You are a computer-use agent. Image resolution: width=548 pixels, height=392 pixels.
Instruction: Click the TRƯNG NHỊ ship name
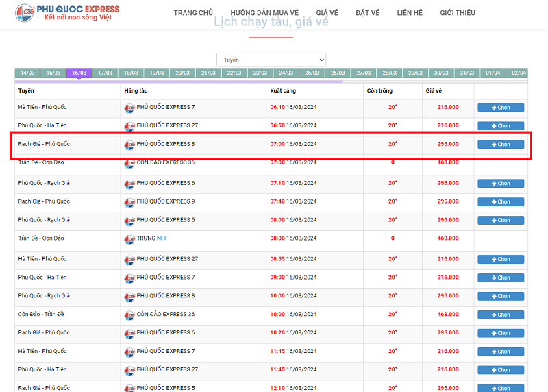[x=151, y=238]
